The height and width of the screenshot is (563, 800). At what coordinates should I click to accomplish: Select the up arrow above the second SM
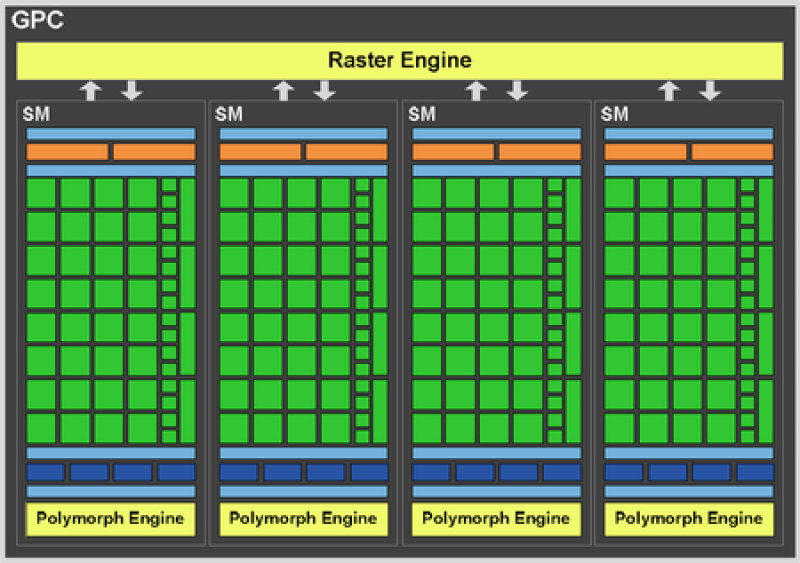click(x=284, y=91)
